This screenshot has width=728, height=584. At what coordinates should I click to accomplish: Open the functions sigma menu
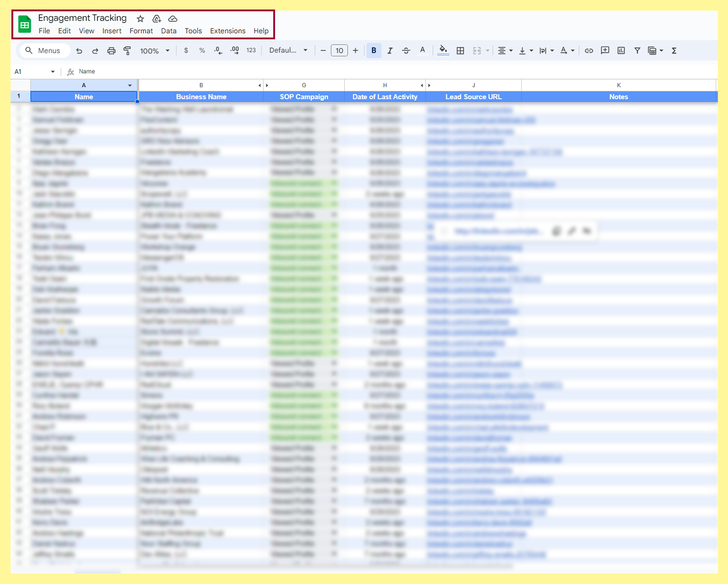pyautogui.click(x=674, y=51)
